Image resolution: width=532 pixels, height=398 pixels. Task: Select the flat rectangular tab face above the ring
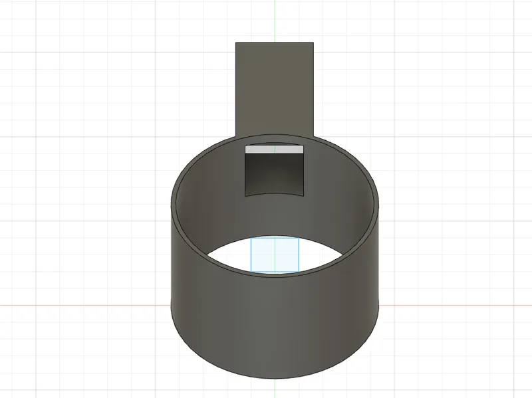point(275,89)
